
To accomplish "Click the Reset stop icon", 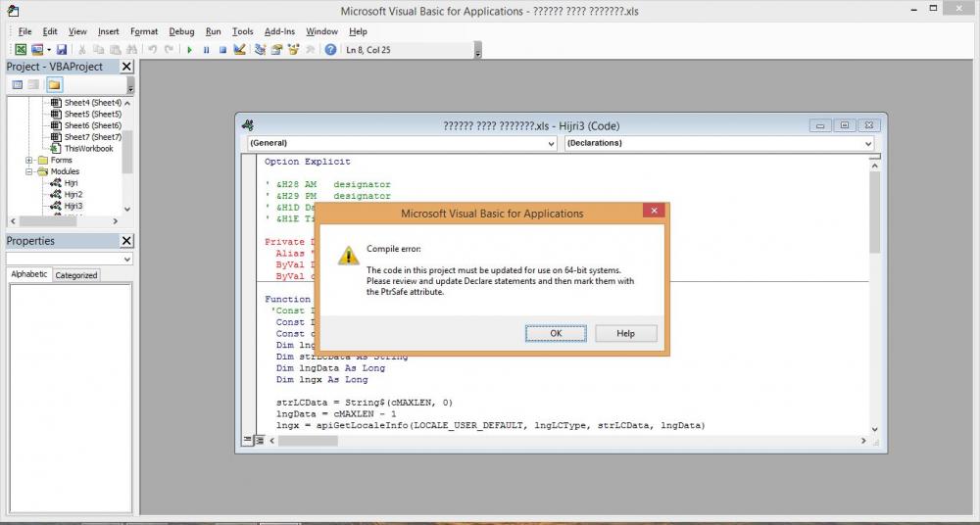I will pyautogui.click(x=222, y=50).
